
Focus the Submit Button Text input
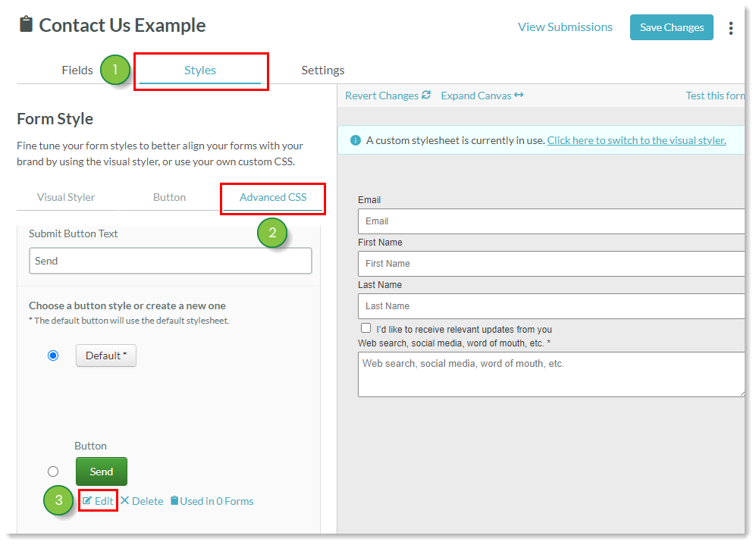coord(170,261)
